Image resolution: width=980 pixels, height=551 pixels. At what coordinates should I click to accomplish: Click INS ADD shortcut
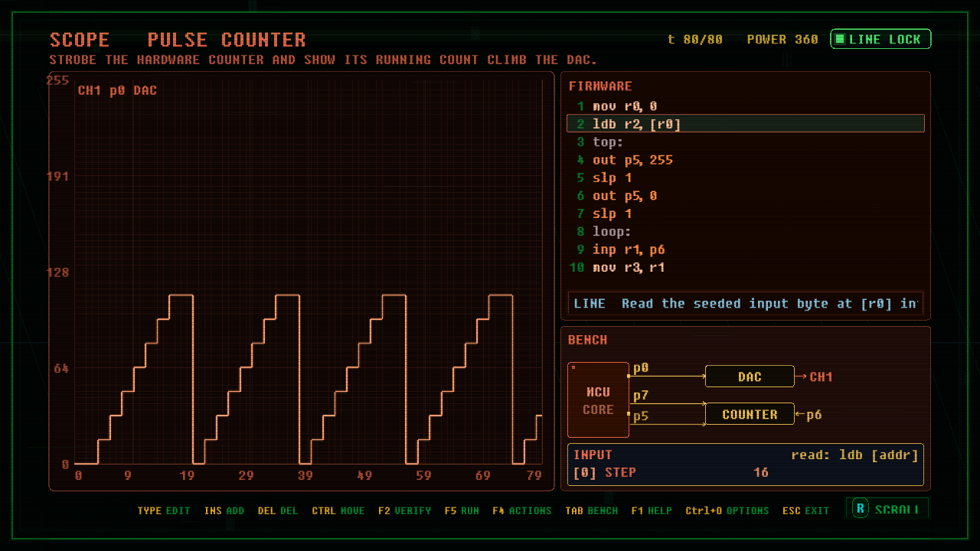pyautogui.click(x=224, y=510)
